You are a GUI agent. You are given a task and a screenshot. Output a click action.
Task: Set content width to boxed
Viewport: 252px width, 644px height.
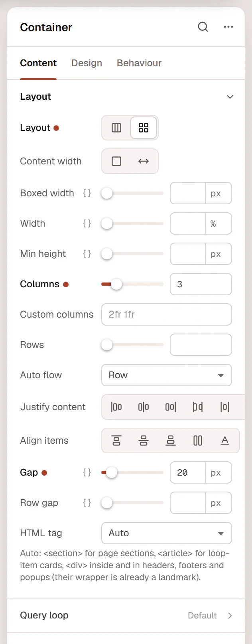pos(116,161)
